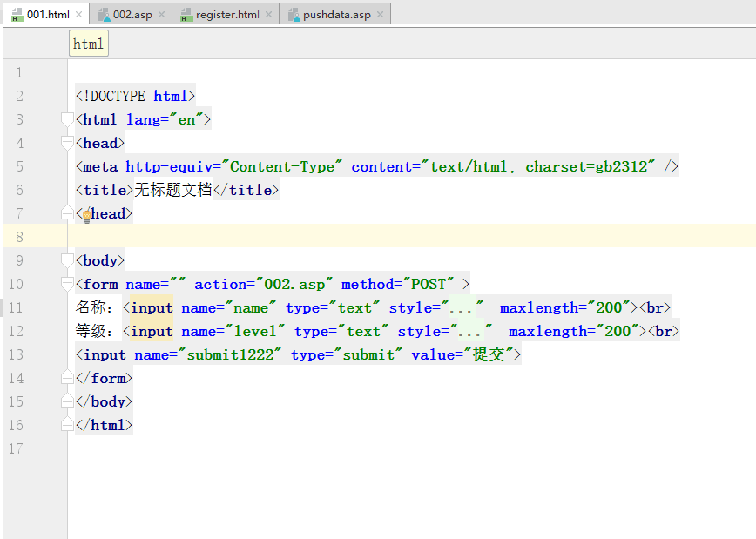Close the 001.html tab
Viewport: 756px width, 539px height.
point(79,15)
